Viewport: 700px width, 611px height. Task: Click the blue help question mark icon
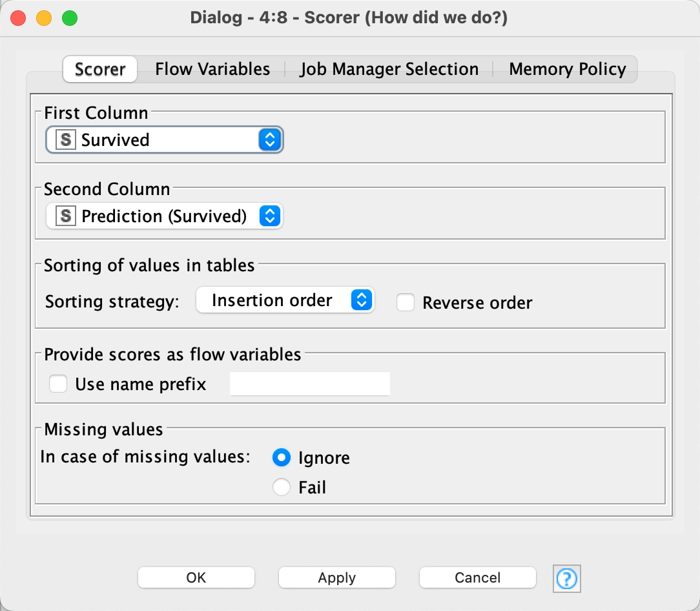[x=567, y=578]
